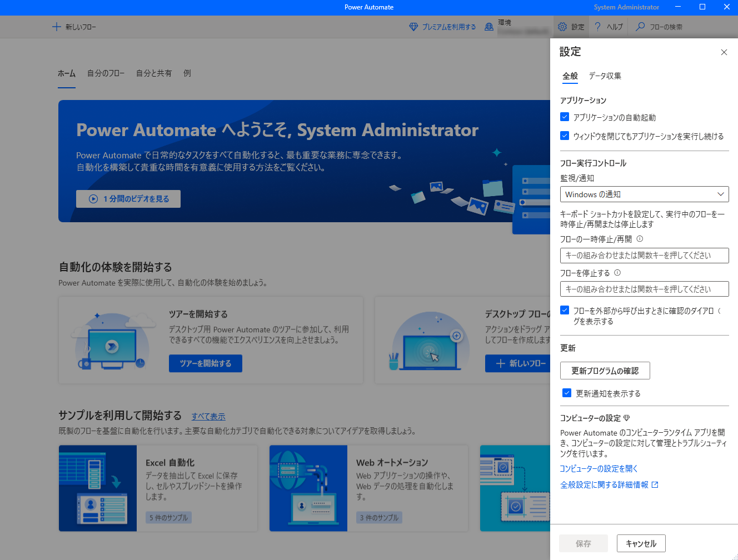
Task: Close the 設定 panel with X
Action: coord(724,52)
